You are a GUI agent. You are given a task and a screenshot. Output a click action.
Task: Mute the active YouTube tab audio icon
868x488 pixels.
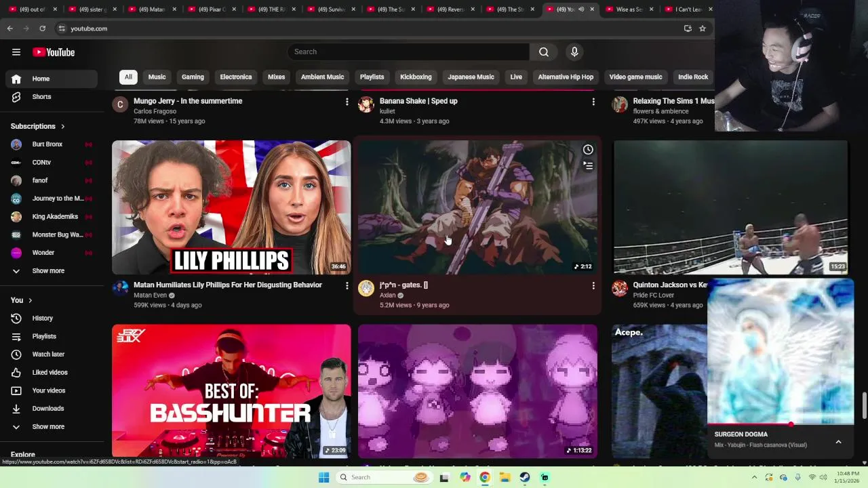tap(581, 9)
